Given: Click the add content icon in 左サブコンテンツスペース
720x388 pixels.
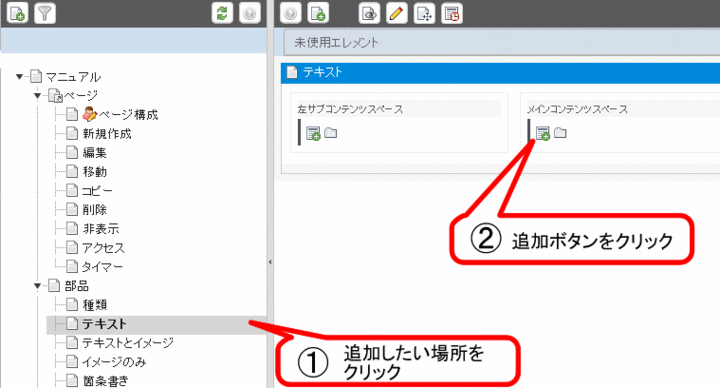Looking at the screenshot, I should tap(313, 133).
